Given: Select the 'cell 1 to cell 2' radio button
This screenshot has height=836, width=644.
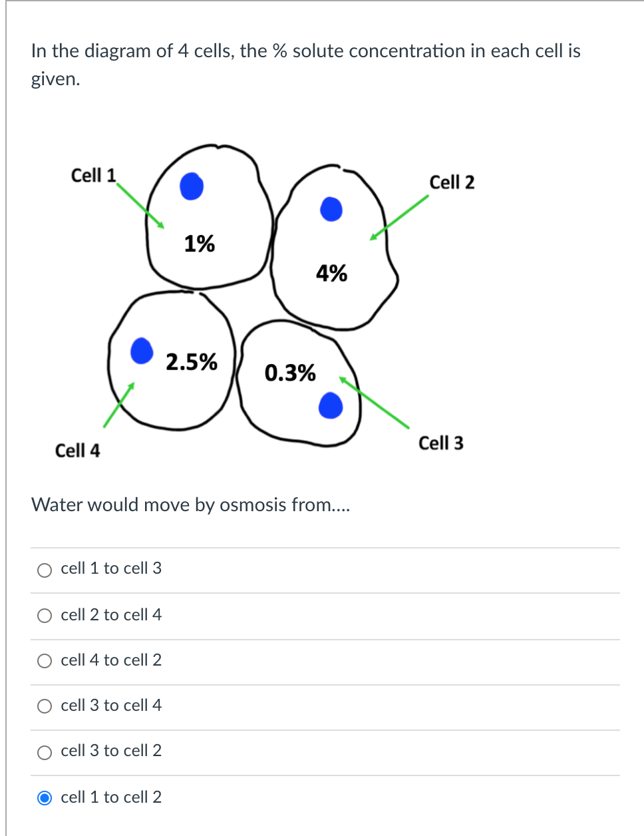Looking at the screenshot, I should click(x=44, y=797).
